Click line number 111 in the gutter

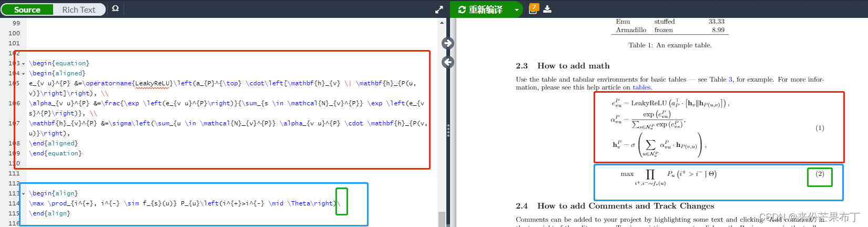tap(14, 173)
